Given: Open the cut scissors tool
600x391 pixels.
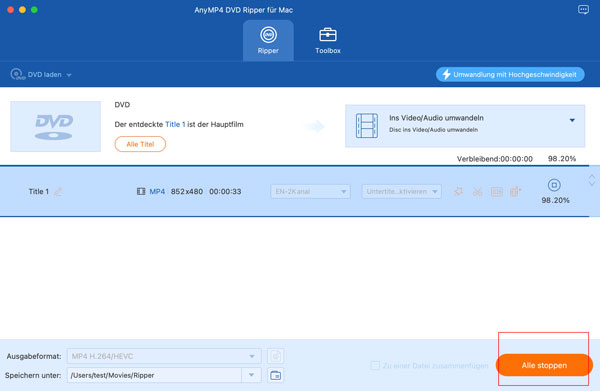Looking at the screenshot, I should [477, 191].
